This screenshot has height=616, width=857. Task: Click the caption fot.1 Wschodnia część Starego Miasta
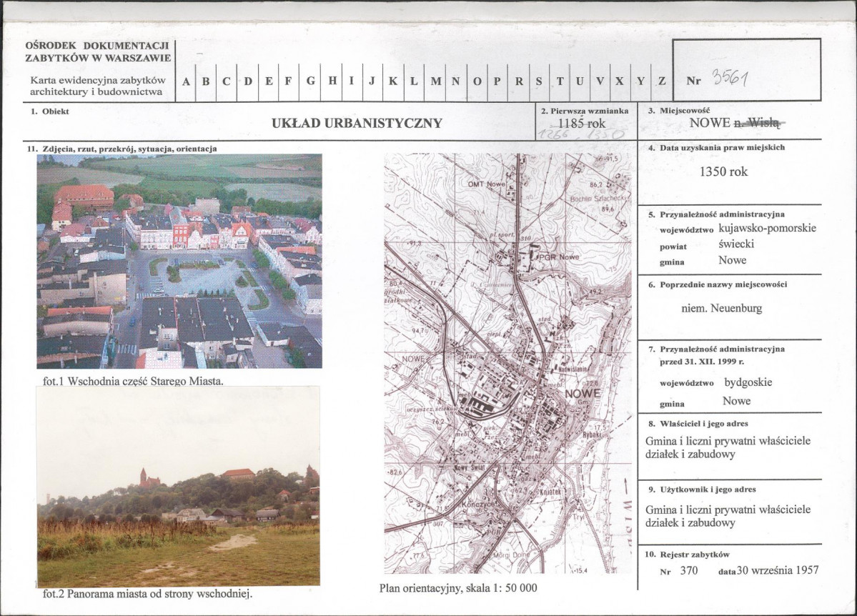pos(133,382)
